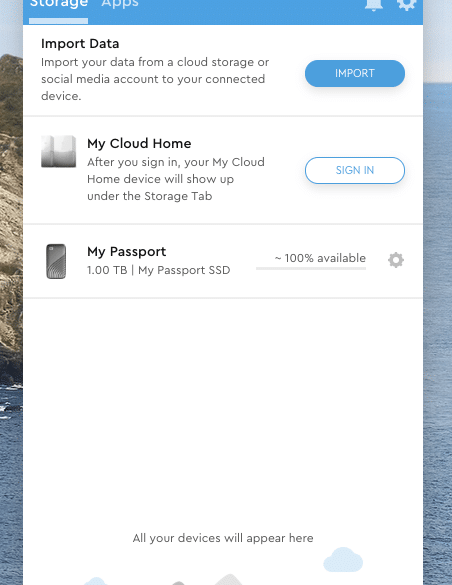
Task: Click the My Cloud Home heading
Action: (x=139, y=143)
